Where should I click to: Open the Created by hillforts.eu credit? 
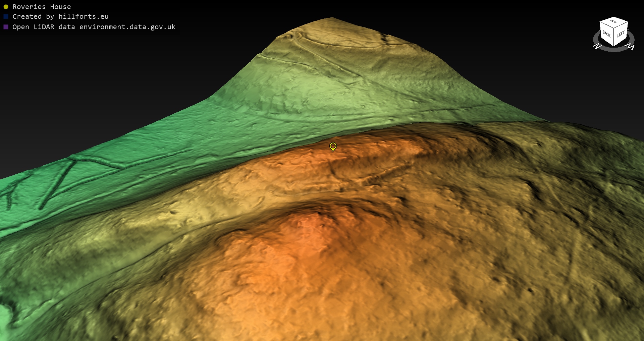pos(60,16)
